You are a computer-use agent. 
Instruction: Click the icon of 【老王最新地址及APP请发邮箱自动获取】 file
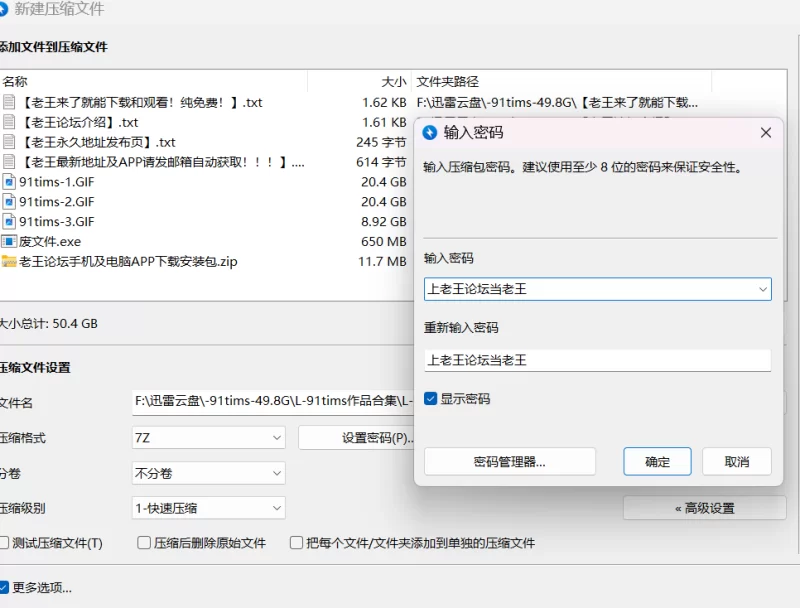9,162
